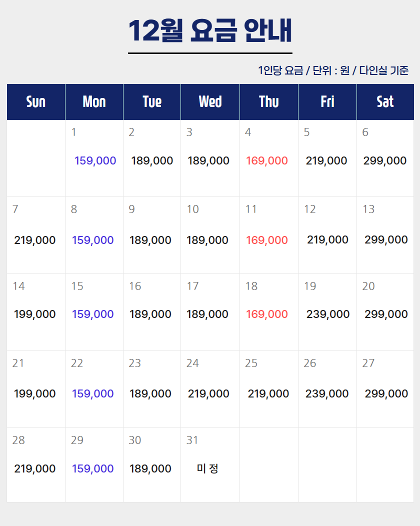Click the December 14 price 199,000
This screenshot has width=420, height=526.
tap(35, 314)
